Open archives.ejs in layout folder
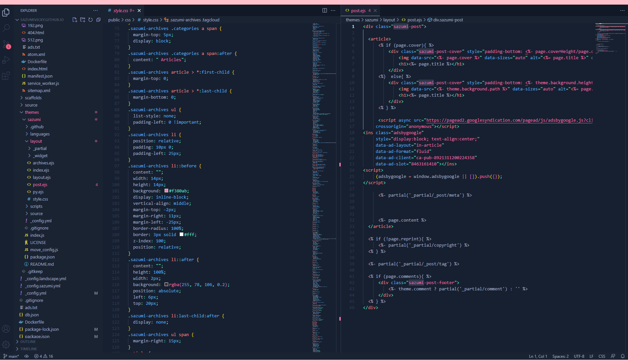 click(43, 163)
